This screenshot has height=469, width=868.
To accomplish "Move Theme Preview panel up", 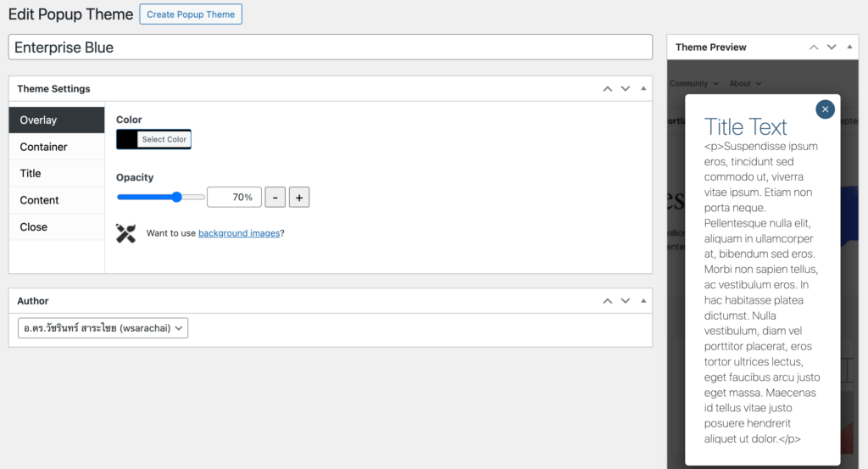I will coord(814,47).
